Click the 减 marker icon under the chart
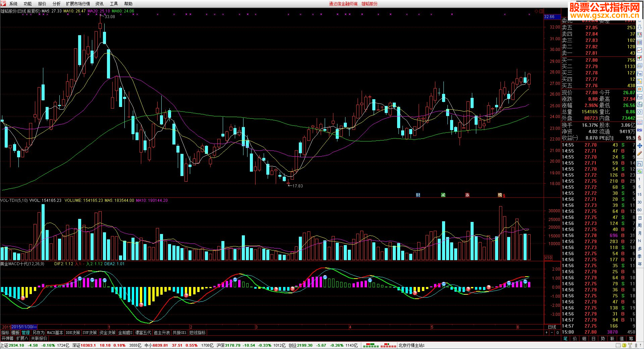Screen dimensions: 644x349 443,195
